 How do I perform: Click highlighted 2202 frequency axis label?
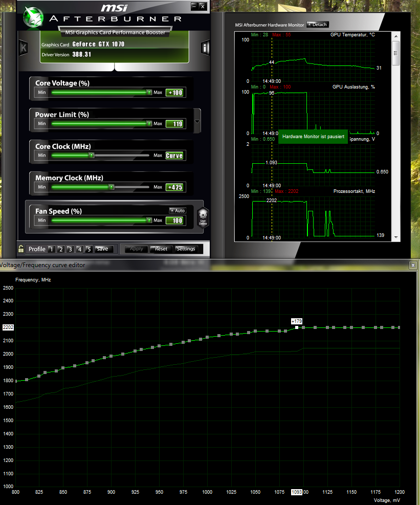8,327
